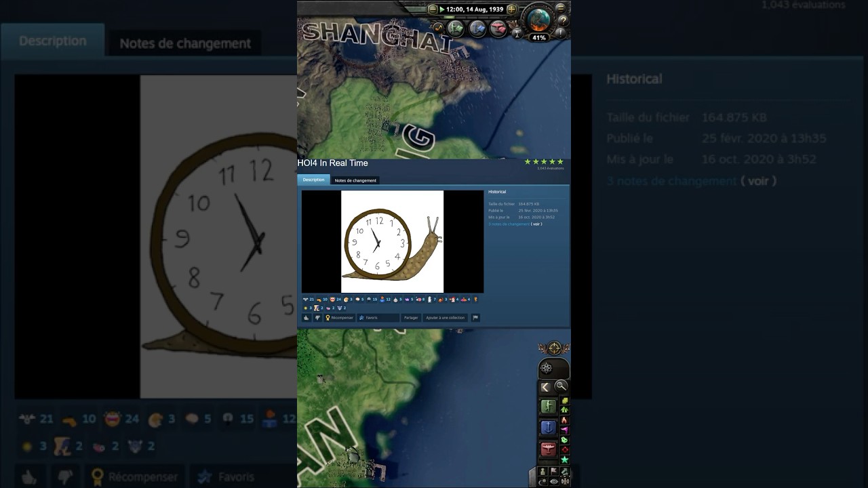The height and width of the screenshot is (488, 868).
Task: Open the land strategic map mode
Action: [x=456, y=28]
